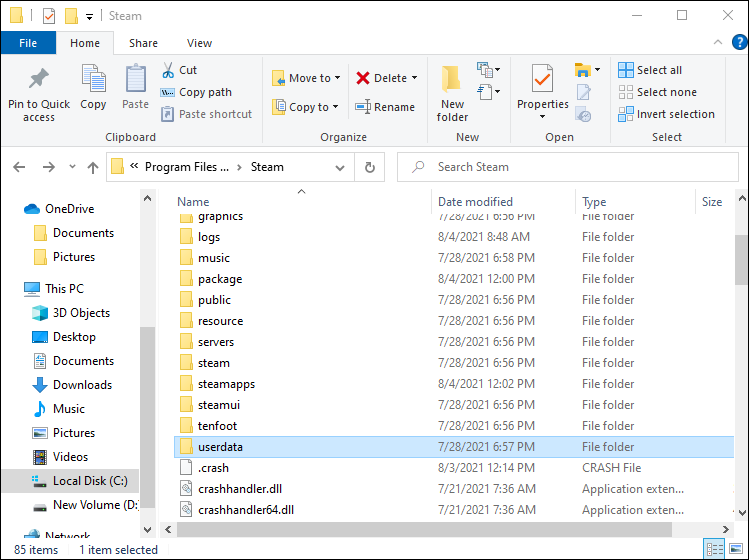
Task: Click Select none
Action: [x=657, y=92]
